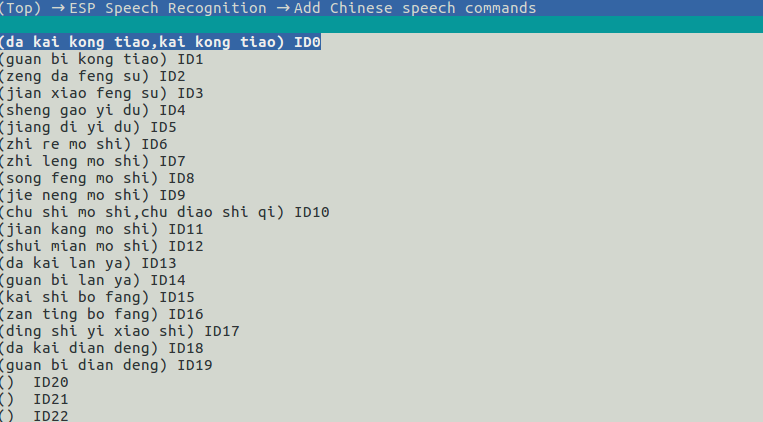Select the 'chu shi mo shi' ID10 entry
763x422 pixels.
tap(165, 212)
